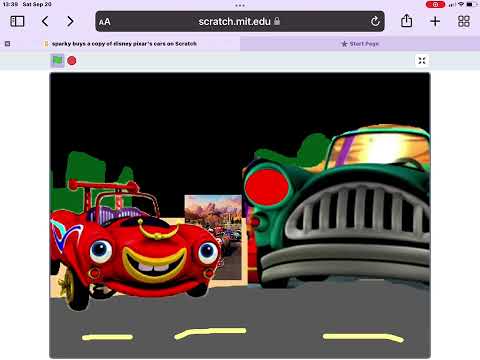Show the tab overview grid
This screenshot has width=480, height=360.
coord(464,21)
